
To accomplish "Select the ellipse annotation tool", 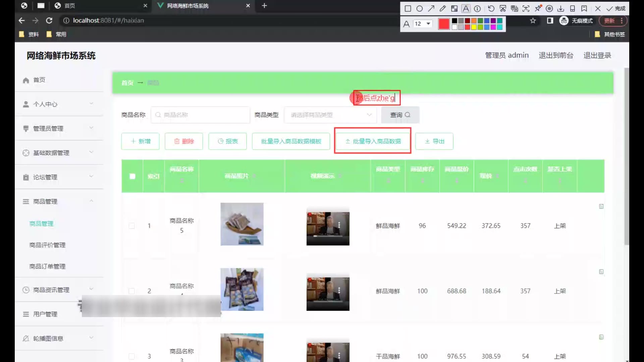I will tap(419, 9).
